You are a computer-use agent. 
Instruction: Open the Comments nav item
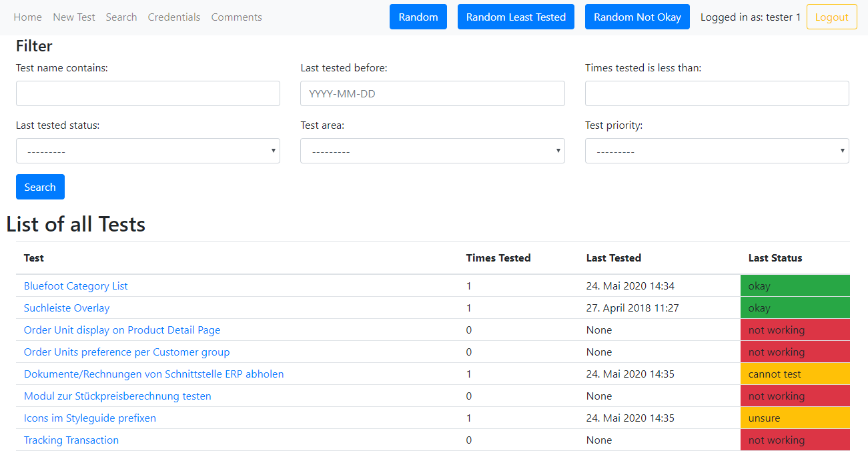coord(236,17)
